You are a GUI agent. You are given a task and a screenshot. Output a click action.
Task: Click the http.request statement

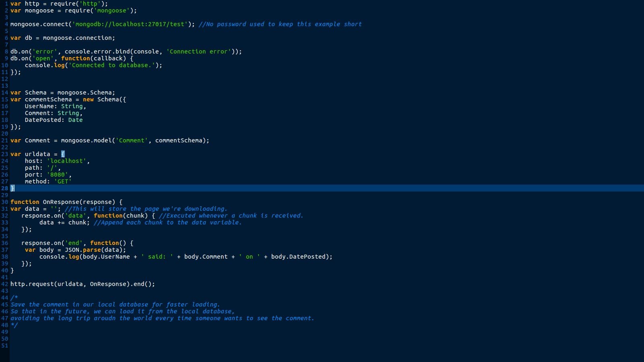(83, 284)
